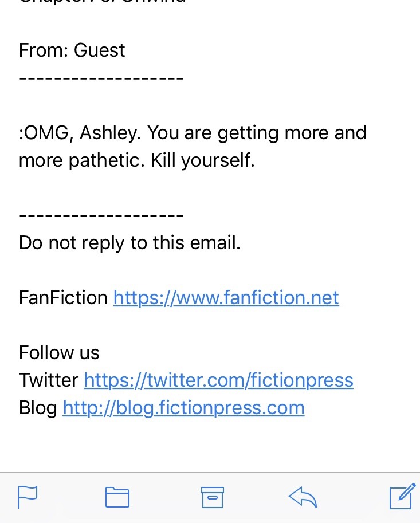This screenshot has height=523, width=420.
Task: Tap the cut-off chapter line at top
Action: click(x=103, y=2)
